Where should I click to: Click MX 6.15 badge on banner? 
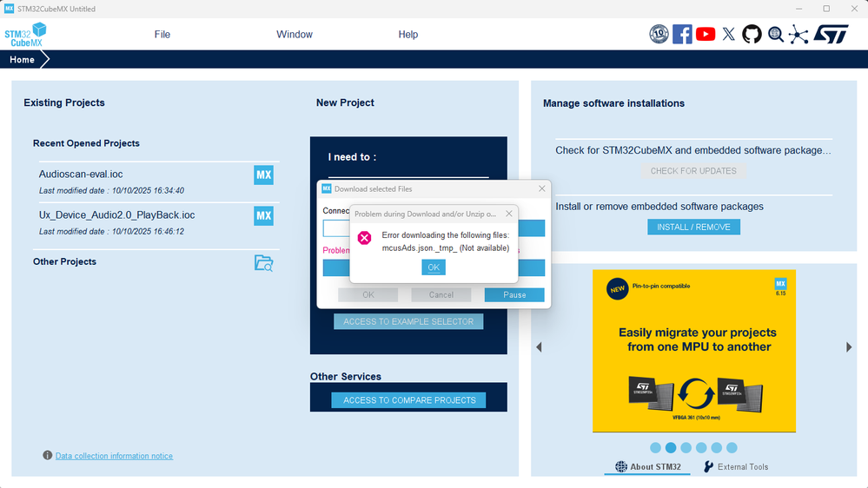pyautogui.click(x=780, y=287)
